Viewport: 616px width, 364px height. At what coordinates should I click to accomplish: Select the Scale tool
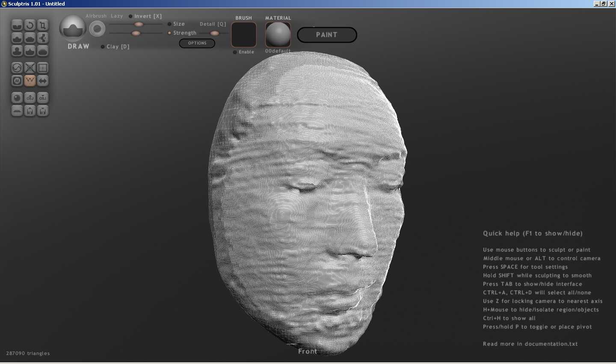[42, 25]
